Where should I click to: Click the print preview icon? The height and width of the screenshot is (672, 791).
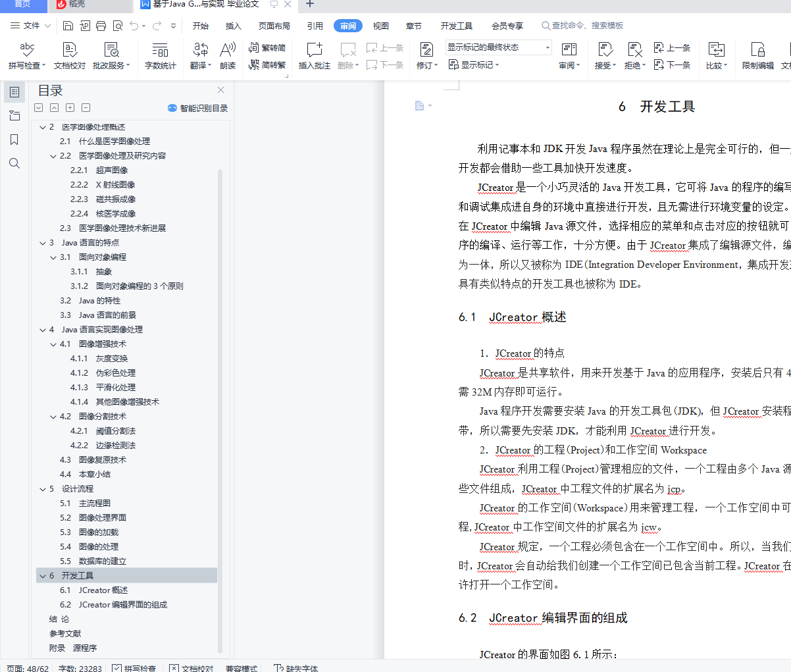118,26
